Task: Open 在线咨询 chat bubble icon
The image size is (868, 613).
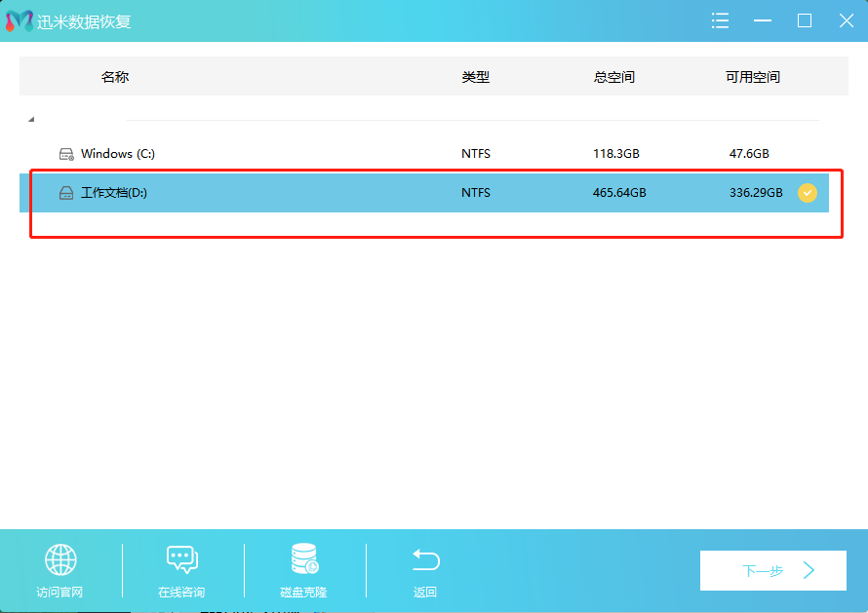Action: (181, 560)
